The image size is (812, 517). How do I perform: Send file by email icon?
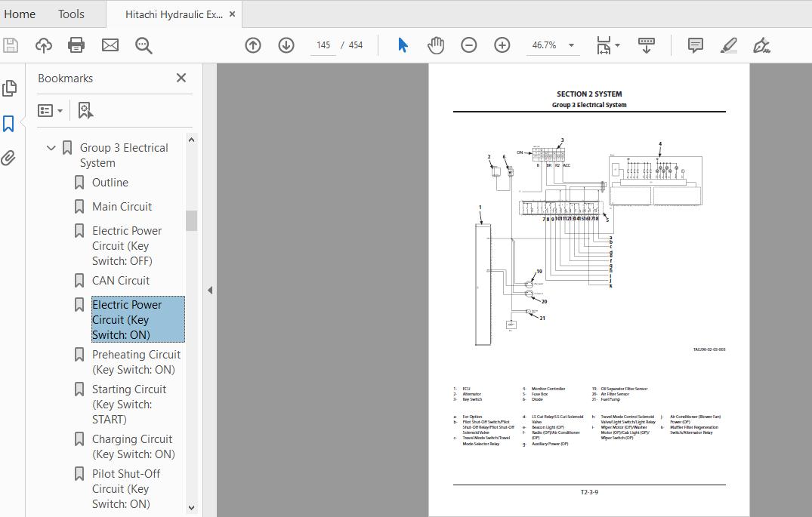[110, 45]
